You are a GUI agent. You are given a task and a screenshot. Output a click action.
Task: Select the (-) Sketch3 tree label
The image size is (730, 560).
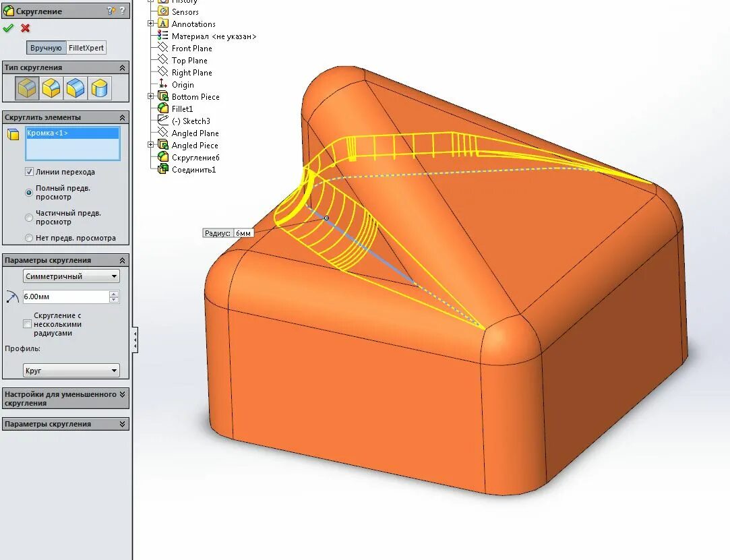[191, 121]
